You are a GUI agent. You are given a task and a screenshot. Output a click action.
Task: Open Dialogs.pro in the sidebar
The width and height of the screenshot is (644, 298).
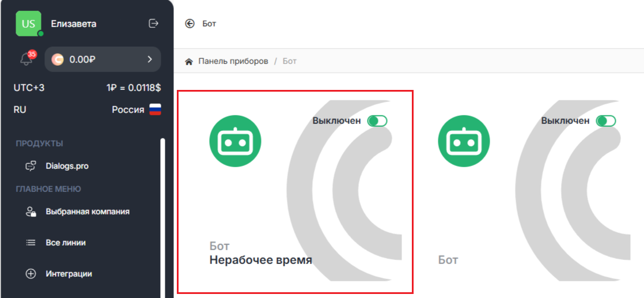67,166
